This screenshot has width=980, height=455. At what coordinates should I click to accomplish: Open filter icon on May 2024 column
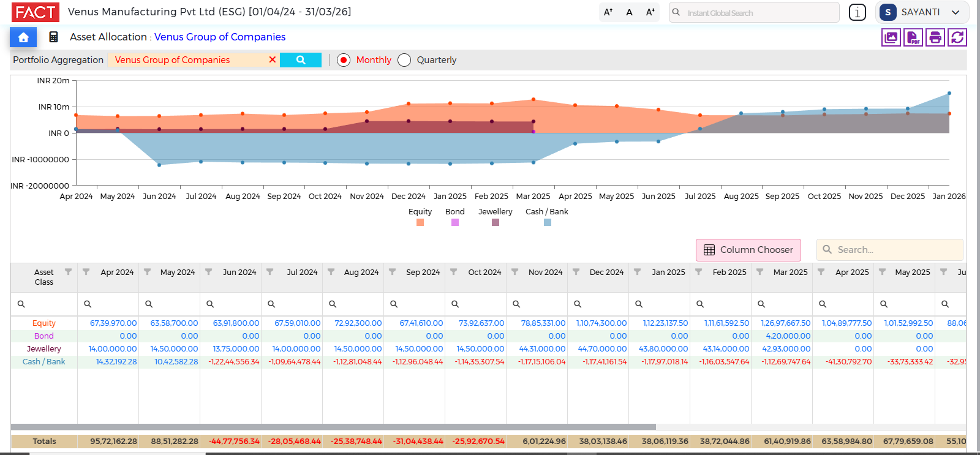point(148,272)
